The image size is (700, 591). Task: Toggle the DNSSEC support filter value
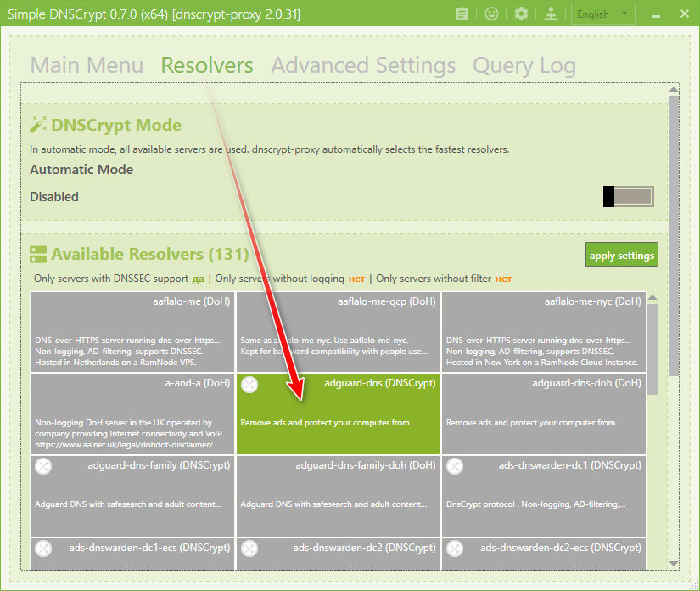(198, 279)
